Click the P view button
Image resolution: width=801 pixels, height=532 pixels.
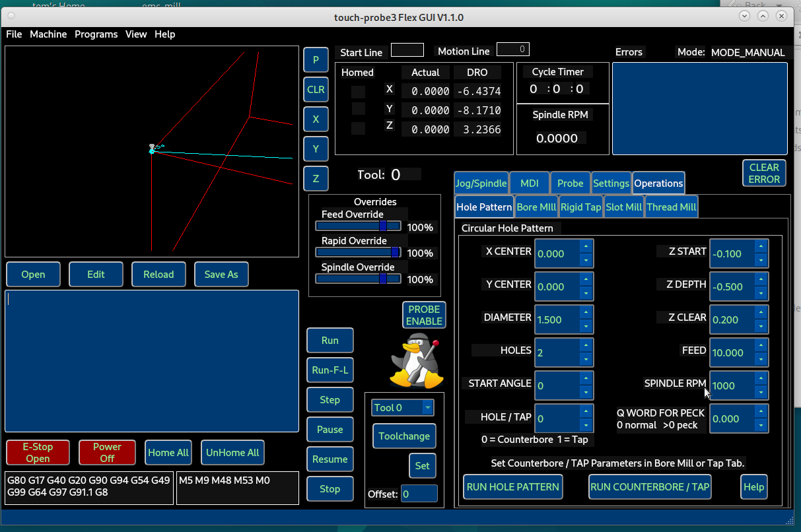click(316, 59)
